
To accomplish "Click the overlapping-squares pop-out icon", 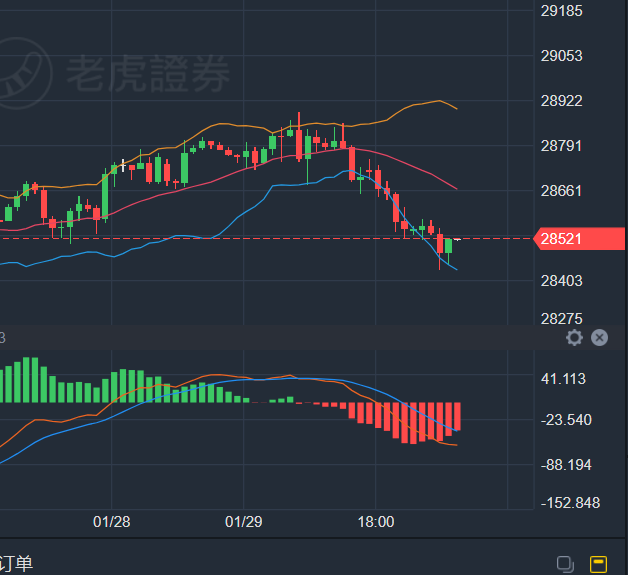I will [566, 564].
